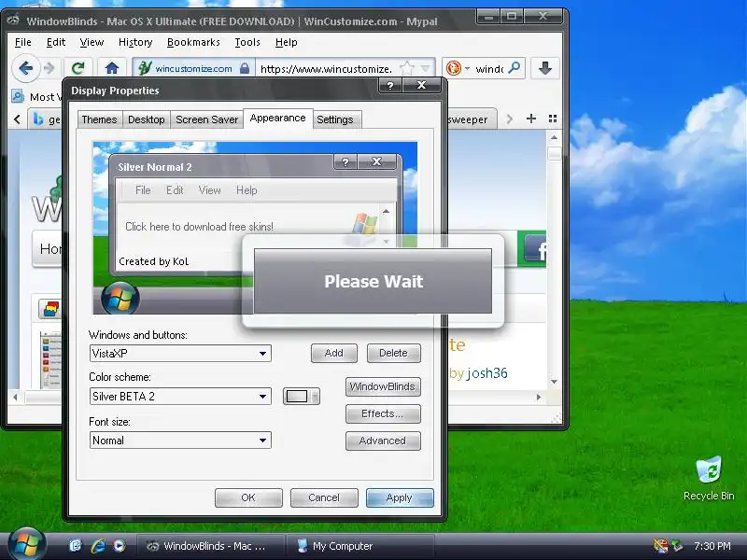
Task: Click the Apply button
Action: pos(400,497)
